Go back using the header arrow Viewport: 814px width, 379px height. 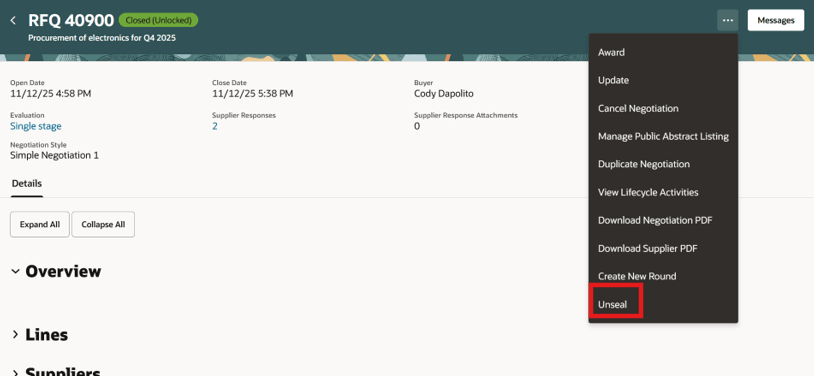[x=13, y=20]
